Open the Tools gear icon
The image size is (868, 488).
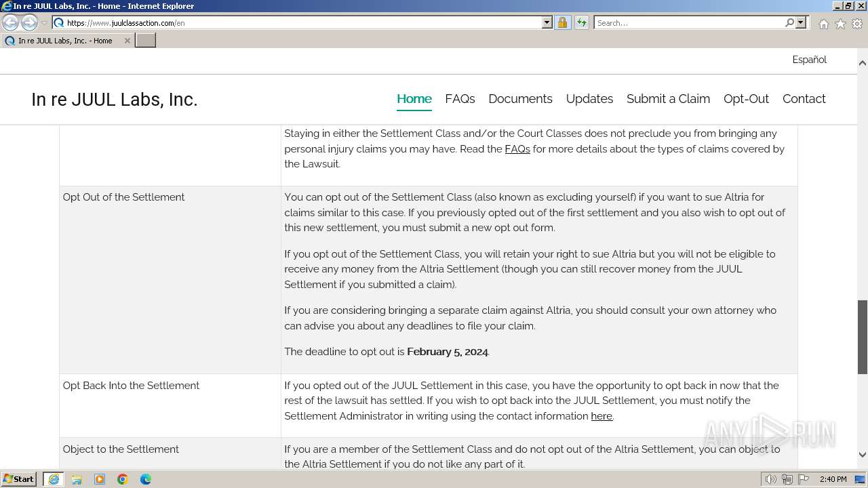click(x=857, y=24)
